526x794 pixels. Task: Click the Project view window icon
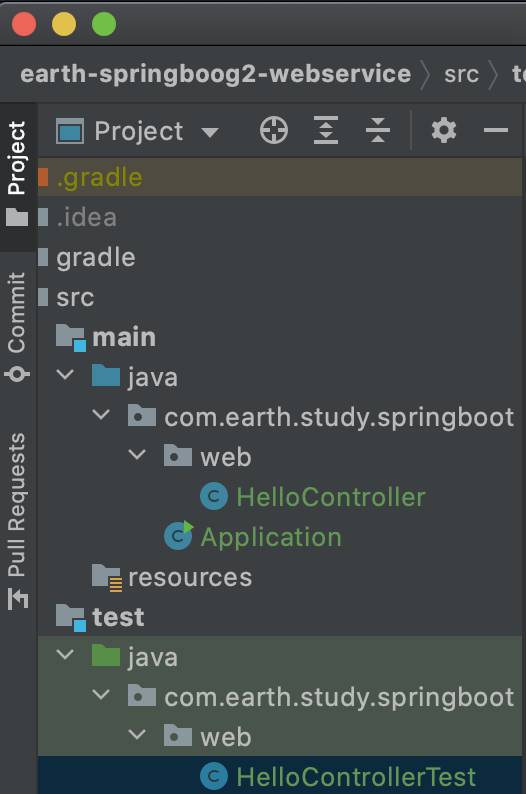[x=70, y=132]
